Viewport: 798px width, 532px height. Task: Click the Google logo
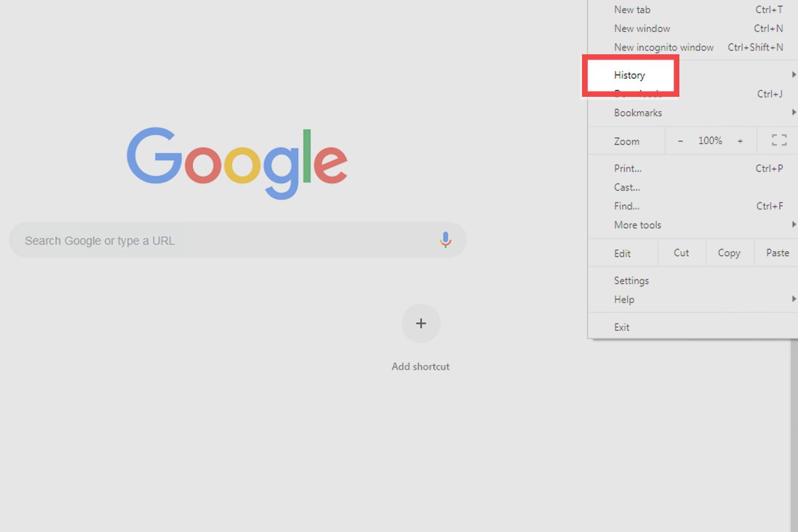pyautogui.click(x=237, y=162)
